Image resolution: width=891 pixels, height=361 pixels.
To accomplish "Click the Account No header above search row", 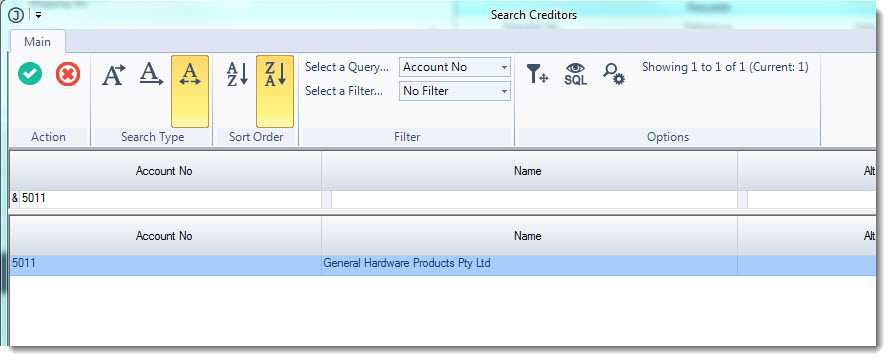I will coord(164,171).
